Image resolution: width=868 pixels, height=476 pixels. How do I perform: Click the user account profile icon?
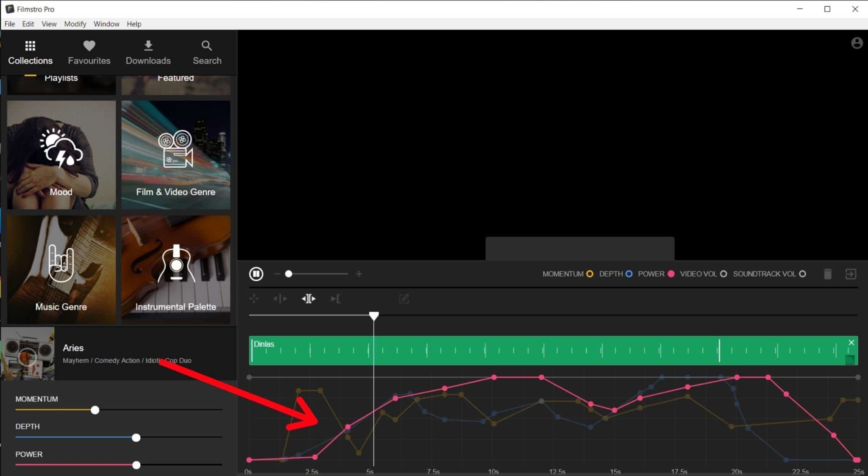[x=857, y=43]
